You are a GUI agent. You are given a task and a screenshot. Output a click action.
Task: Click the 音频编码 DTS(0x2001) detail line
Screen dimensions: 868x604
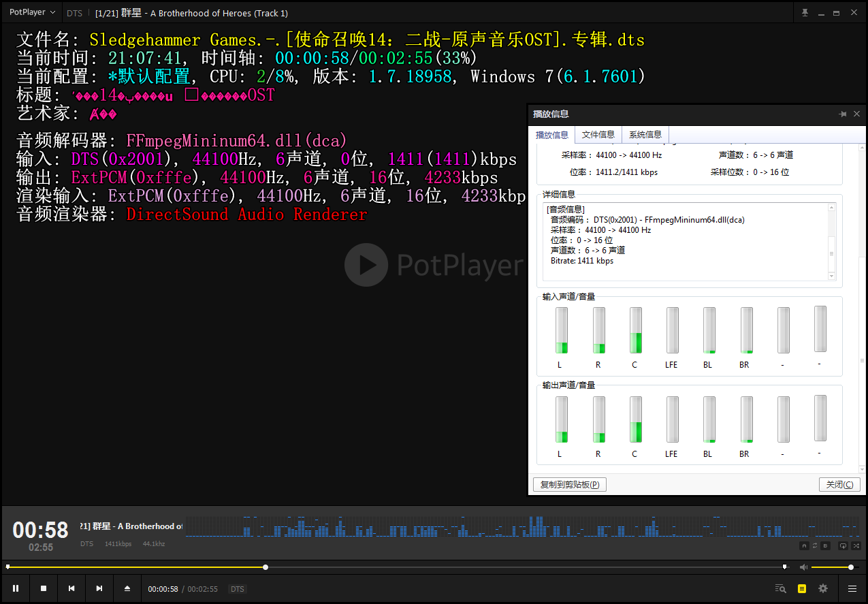pos(647,220)
